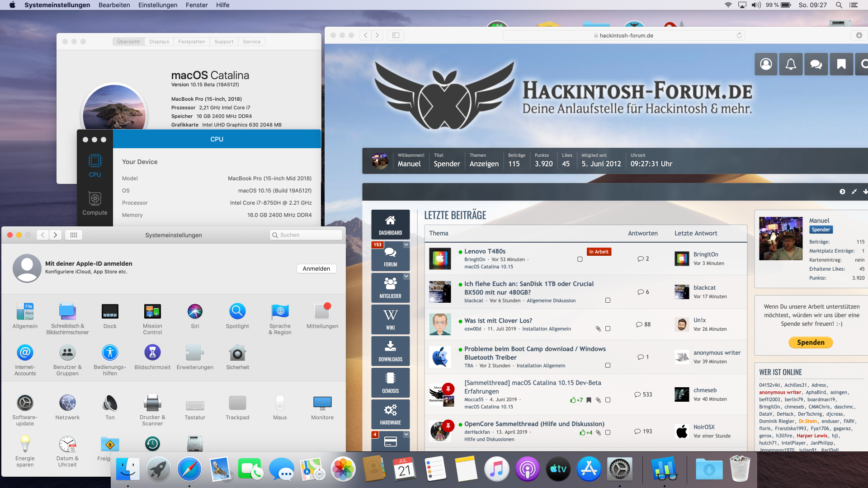Image resolution: width=868 pixels, height=488 pixels.
Task: Open the Spotlight preferences pane
Action: [237, 312]
